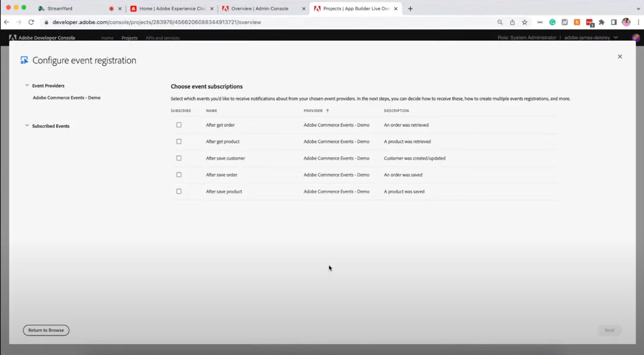
Task: Select the Projects | App Builder Live Demo tab
Action: pos(356,9)
